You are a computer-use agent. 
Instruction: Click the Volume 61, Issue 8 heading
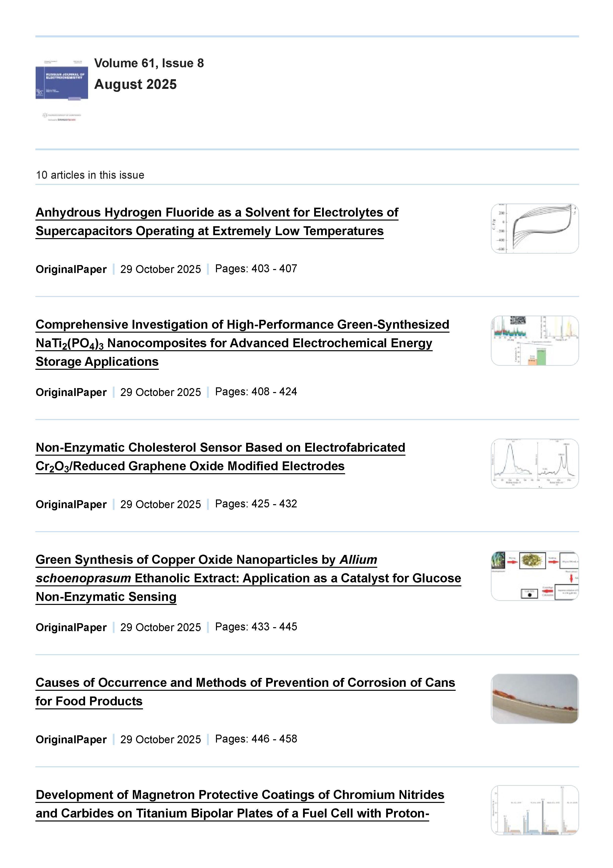pyautogui.click(x=149, y=63)
